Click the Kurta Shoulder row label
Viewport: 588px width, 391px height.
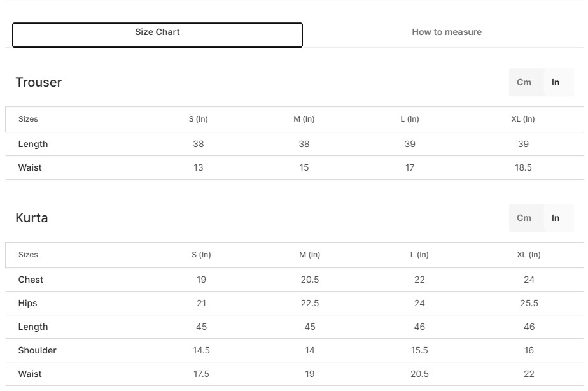[38, 350]
